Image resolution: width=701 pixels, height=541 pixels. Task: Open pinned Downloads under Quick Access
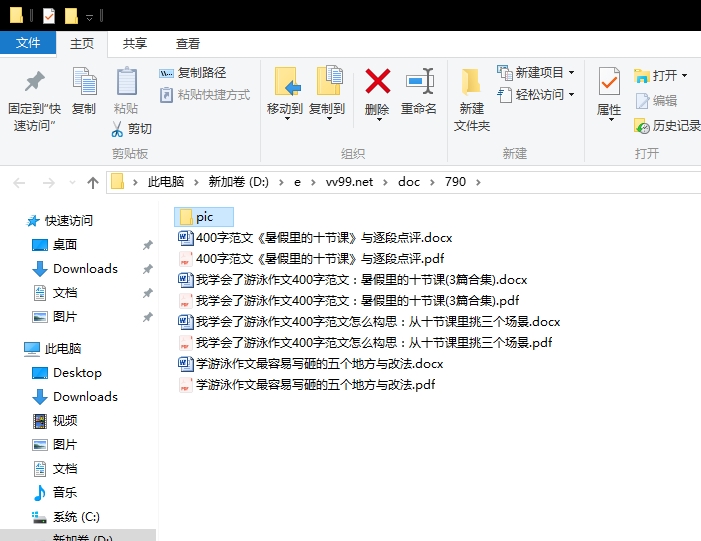(x=75, y=269)
